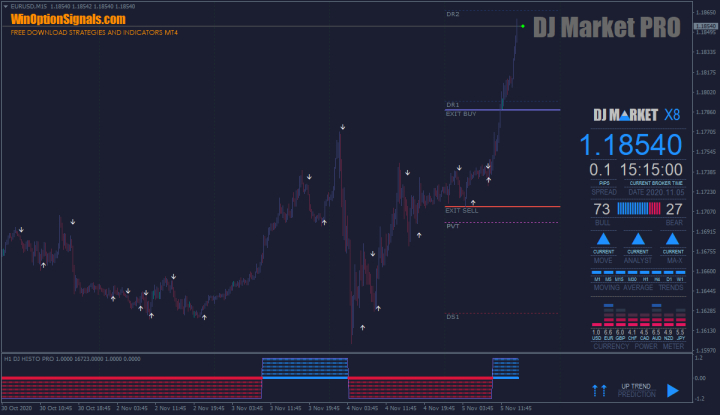Click the PVT pivot level label
Viewport: 720px width, 415px height.
(x=453, y=226)
